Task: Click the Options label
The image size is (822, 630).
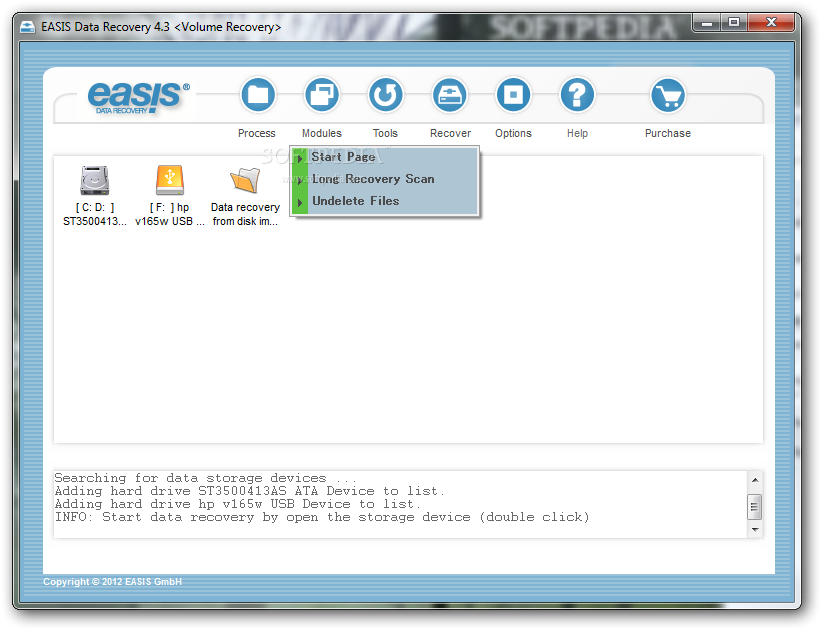Action: [513, 133]
